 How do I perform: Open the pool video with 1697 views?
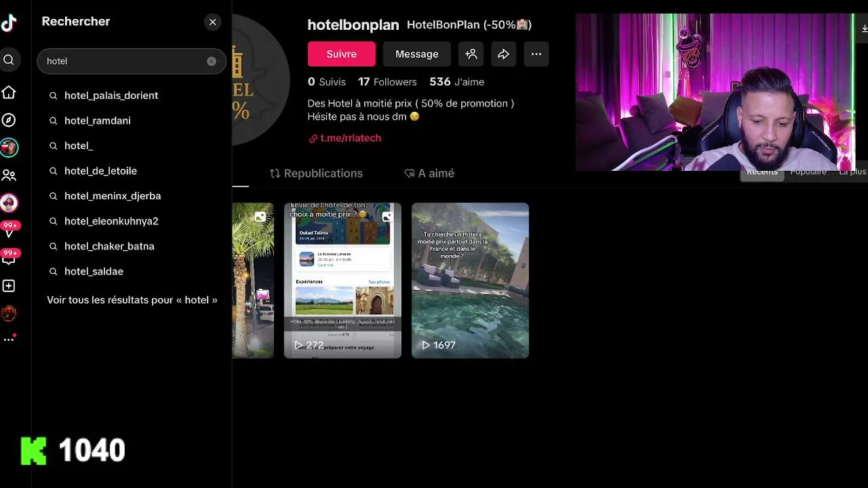470,280
